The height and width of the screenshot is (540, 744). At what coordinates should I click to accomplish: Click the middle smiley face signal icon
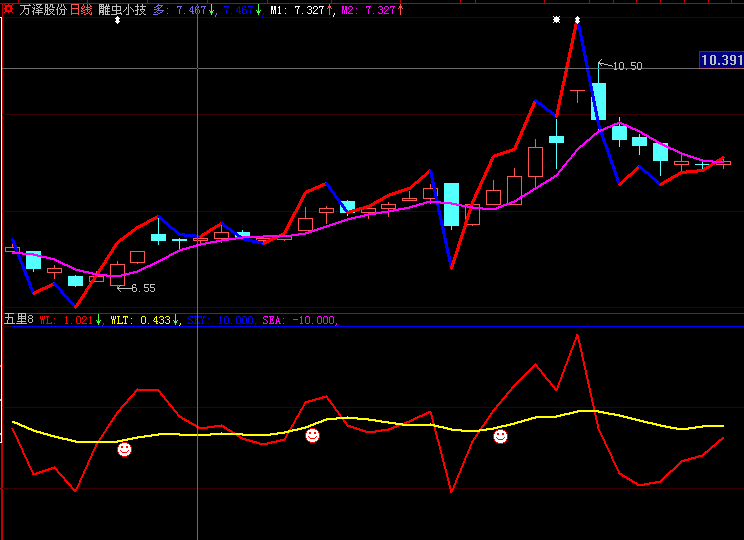click(312, 436)
